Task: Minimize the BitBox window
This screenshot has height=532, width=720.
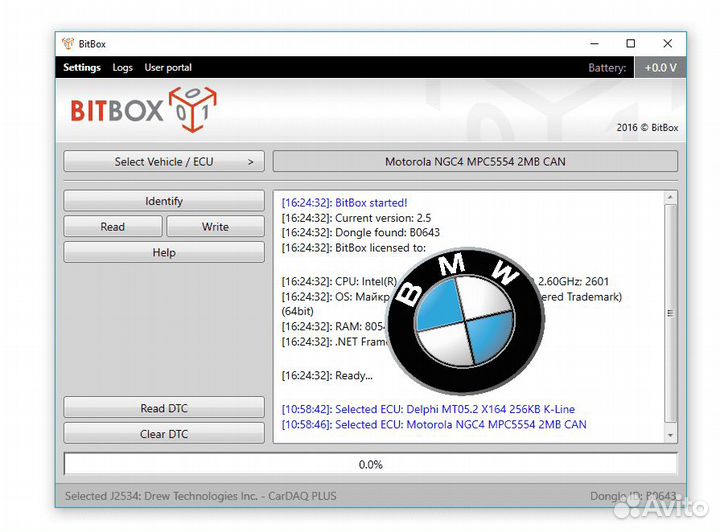Action: point(594,44)
